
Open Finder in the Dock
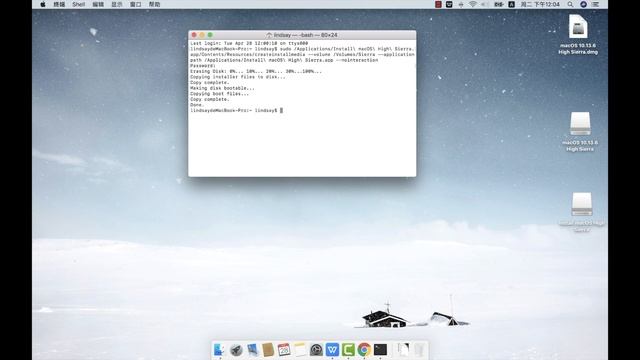(x=219, y=350)
